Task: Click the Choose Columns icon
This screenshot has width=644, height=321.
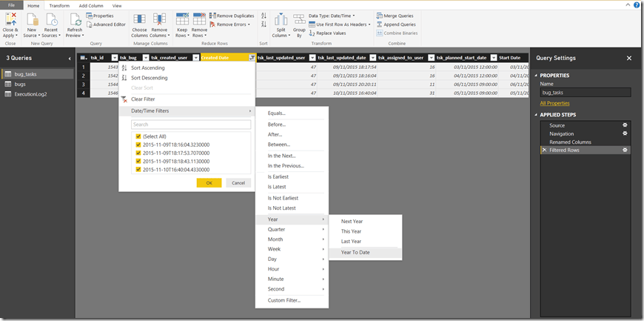Action: click(139, 20)
